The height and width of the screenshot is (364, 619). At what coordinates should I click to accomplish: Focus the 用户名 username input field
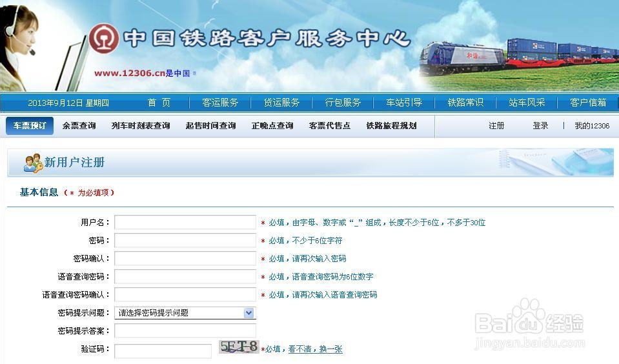185,222
